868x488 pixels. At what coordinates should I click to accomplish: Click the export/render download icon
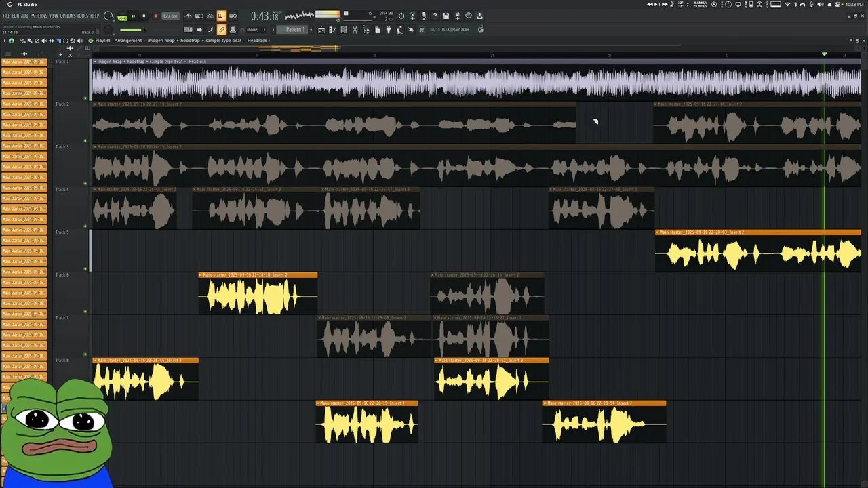pyautogui.click(x=479, y=16)
